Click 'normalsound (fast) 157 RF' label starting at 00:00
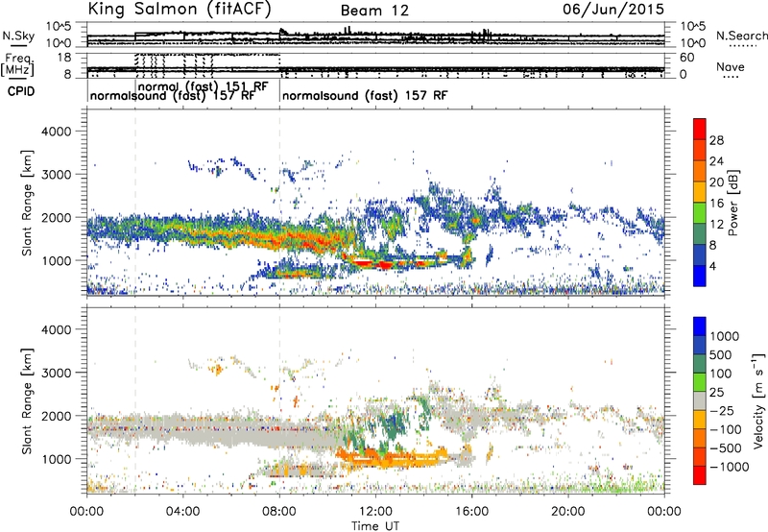 (173, 96)
